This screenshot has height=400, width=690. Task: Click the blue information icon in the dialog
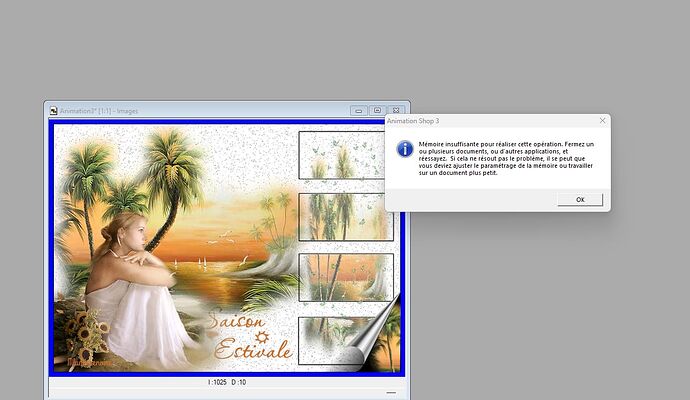tap(405, 149)
